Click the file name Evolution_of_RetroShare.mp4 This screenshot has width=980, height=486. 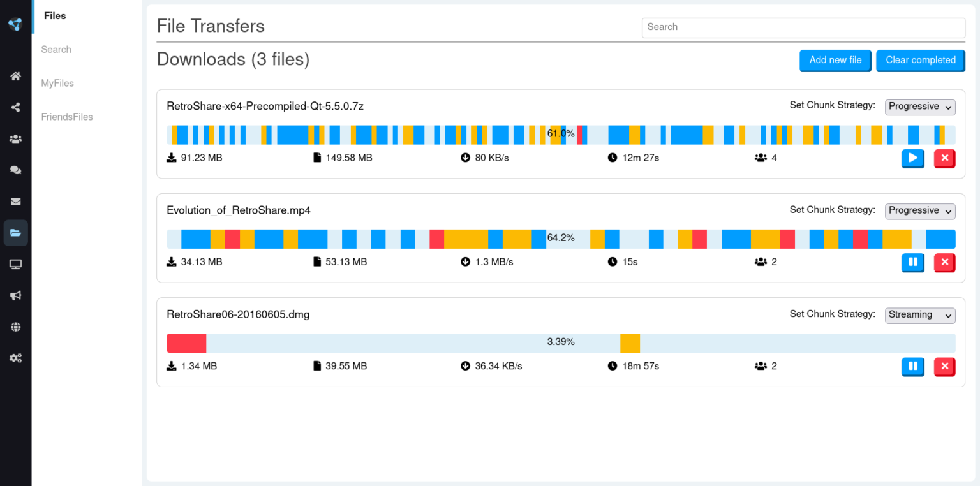click(239, 210)
